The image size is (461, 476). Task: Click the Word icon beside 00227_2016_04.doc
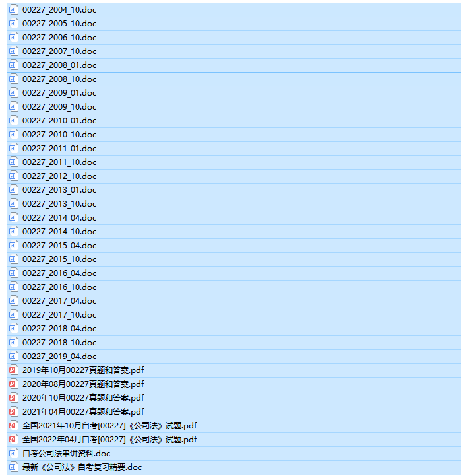pos(13,273)
